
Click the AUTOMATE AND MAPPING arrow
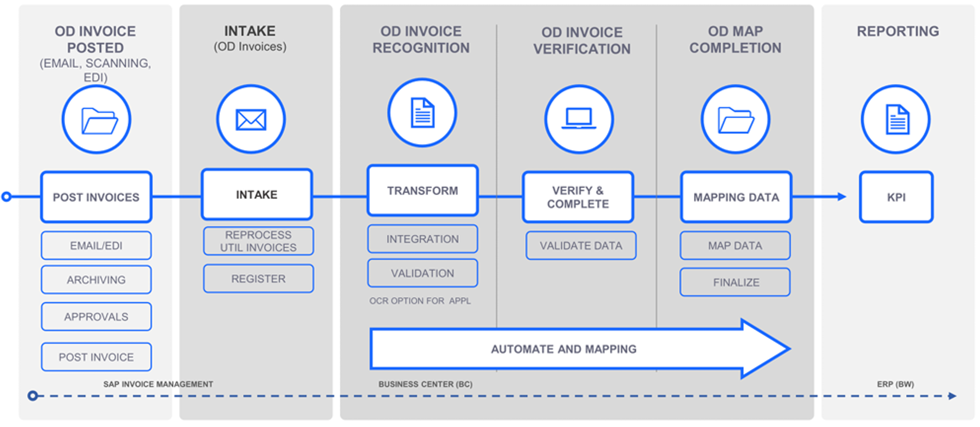click(x=579, y=349)
